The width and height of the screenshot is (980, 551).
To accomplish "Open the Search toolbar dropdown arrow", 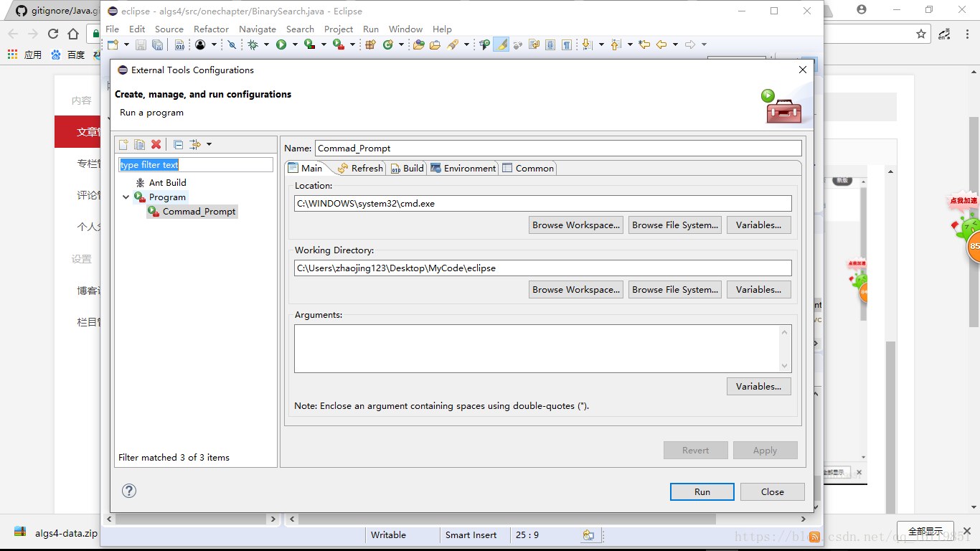I will (466, 44).
